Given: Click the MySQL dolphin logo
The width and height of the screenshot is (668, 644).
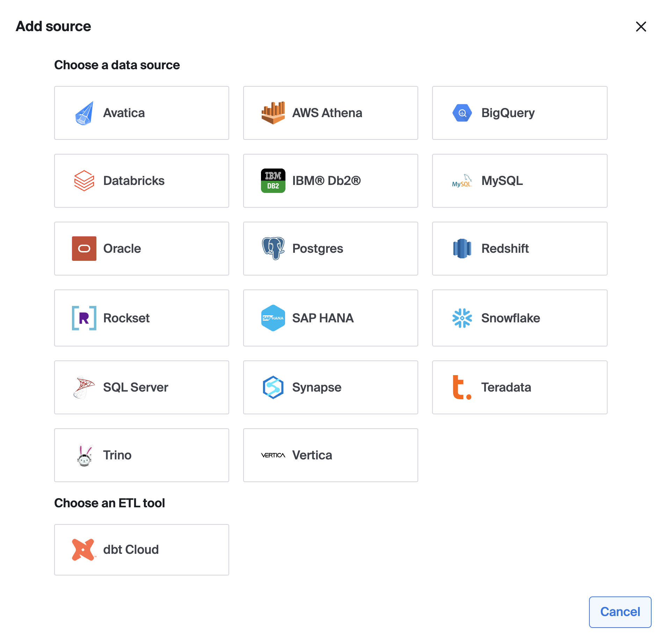Looking at the screenshot, I should click(462, 181).
